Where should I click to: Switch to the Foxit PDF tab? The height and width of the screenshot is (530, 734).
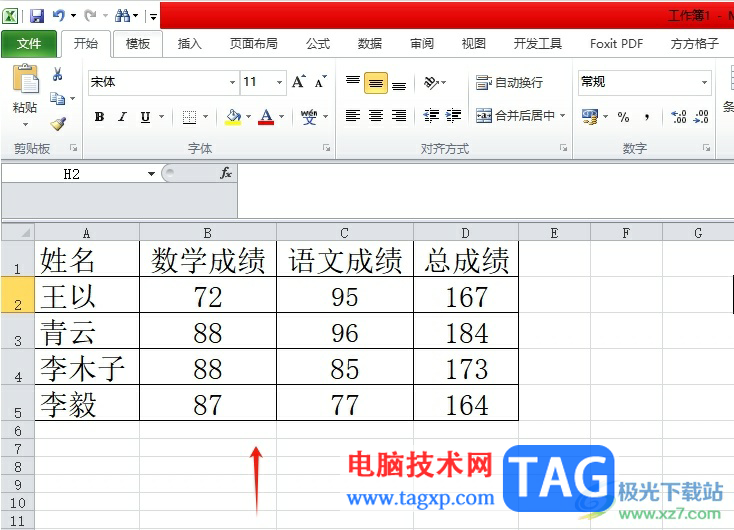pyautogui.click(x=617, y=44)
